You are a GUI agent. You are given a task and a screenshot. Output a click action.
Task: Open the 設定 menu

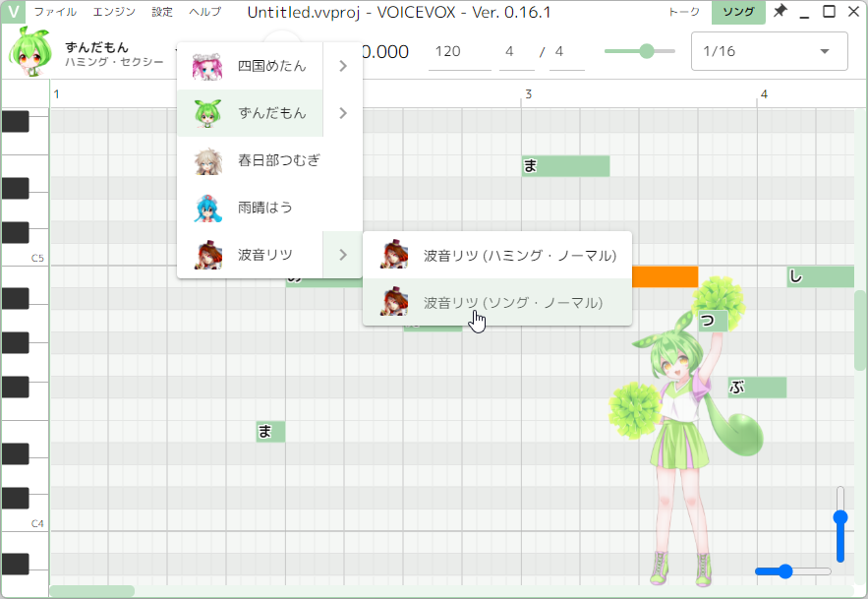160,12
